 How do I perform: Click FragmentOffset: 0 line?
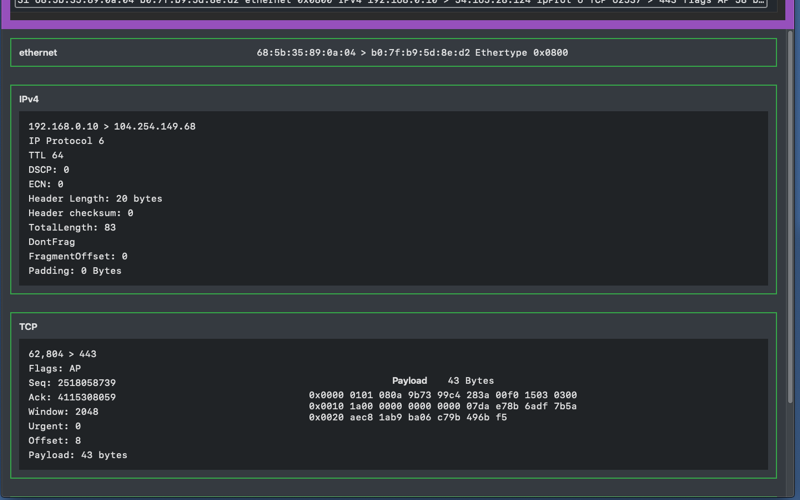point(78,256)
